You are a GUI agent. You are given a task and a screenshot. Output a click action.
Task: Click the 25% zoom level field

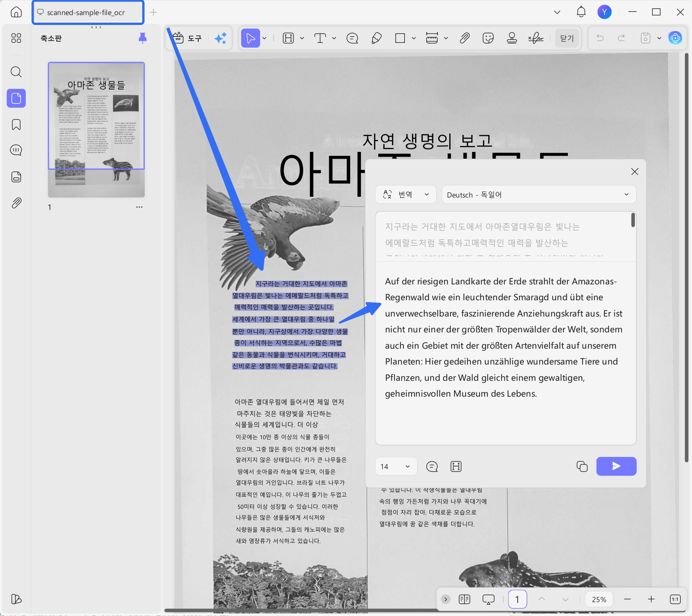[599, 599]
